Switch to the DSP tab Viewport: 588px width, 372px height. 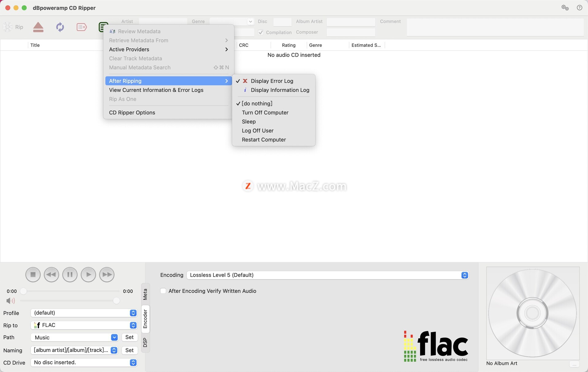pyautogui.click(x=145, y=342)
